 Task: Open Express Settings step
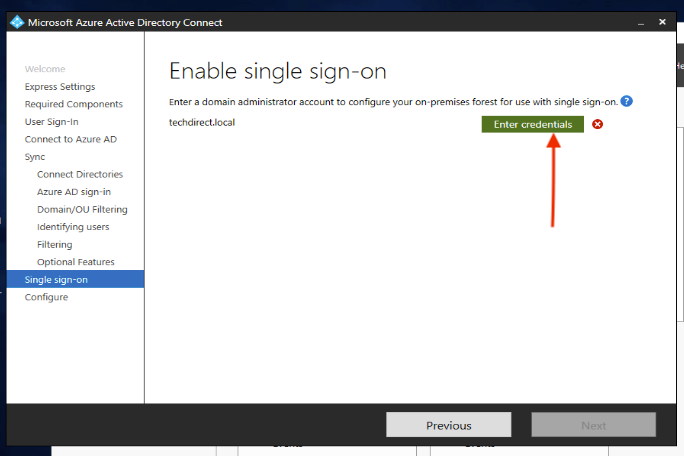click(x=60, y=86)
